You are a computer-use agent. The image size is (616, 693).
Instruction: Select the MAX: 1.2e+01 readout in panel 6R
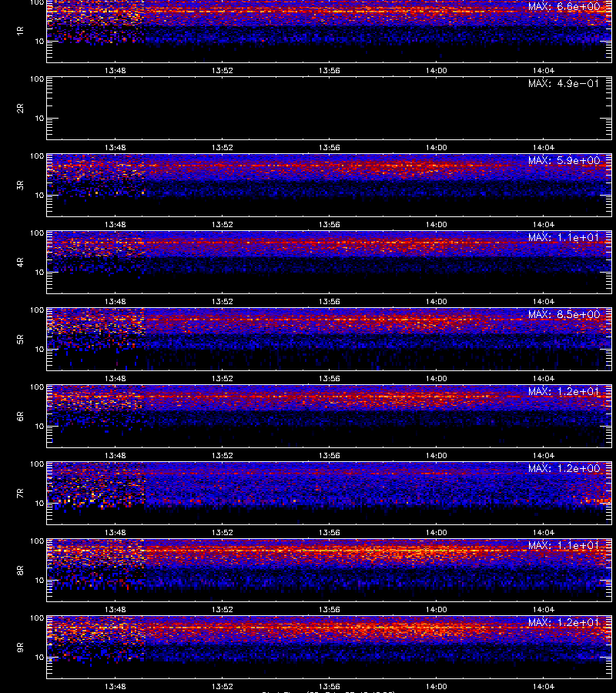click(x=564, y=391)
